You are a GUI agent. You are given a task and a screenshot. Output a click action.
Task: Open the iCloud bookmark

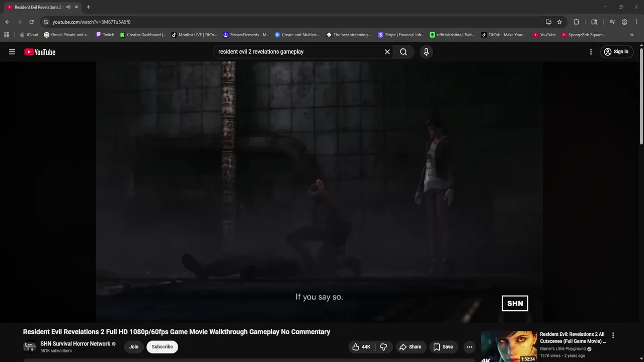pos(29,35)
